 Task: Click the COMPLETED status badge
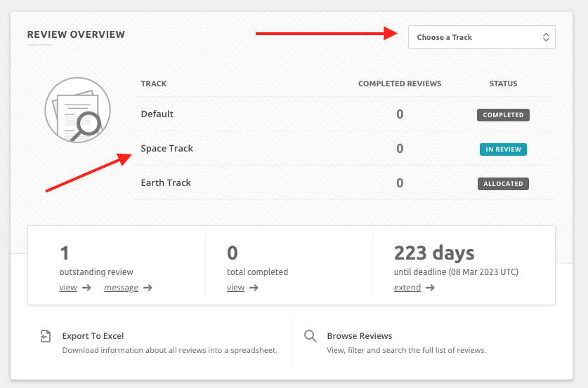tap(503, 115)
